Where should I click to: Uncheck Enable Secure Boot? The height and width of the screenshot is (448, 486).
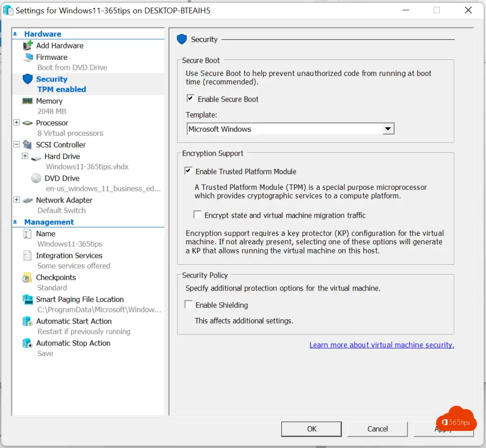(190, 99)
